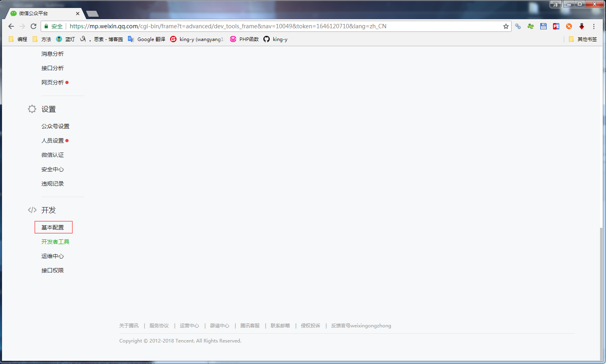
Task: Click the chain-link extension icon
Action: [518, 26]
